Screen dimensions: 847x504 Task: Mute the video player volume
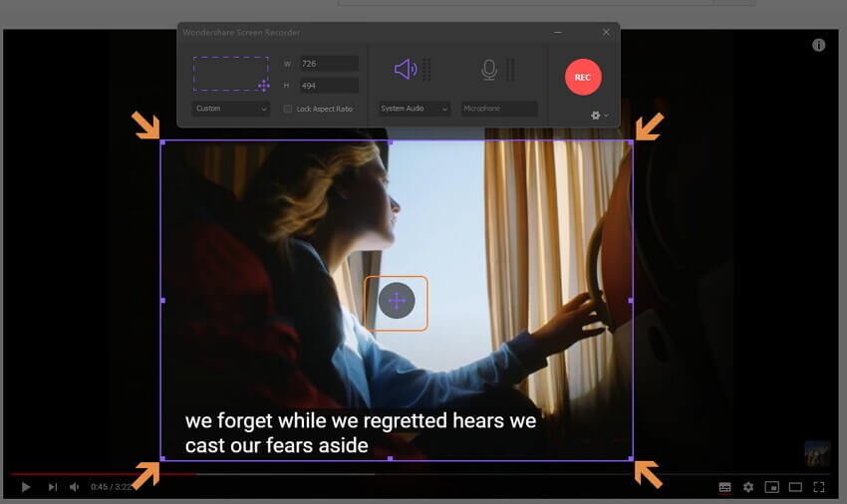(75, 487)
